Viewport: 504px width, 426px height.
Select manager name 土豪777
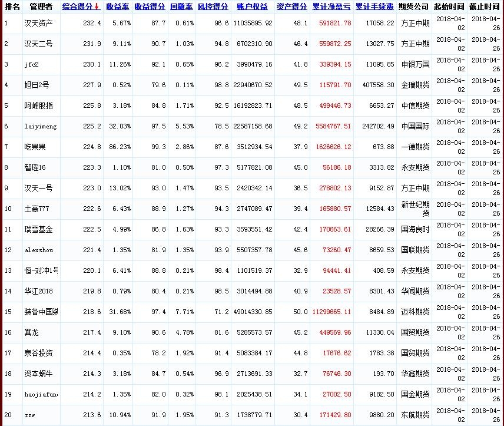(x=37, y=209)
